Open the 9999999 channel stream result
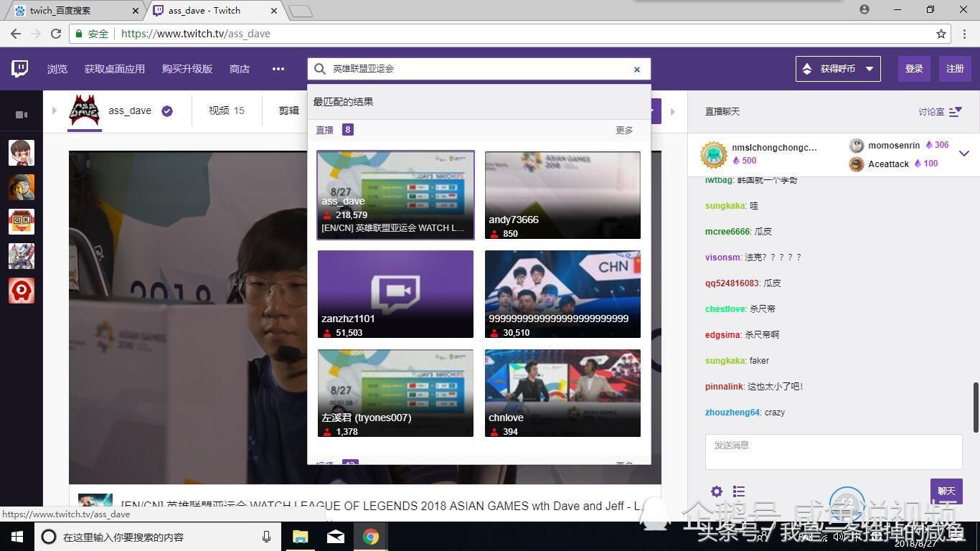 click(x=562, y=293)
